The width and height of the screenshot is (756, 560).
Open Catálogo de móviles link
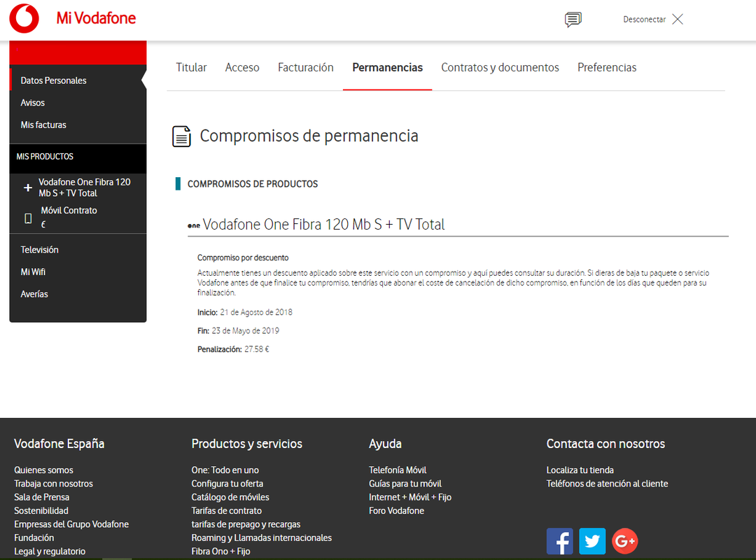tap(230, 497)
